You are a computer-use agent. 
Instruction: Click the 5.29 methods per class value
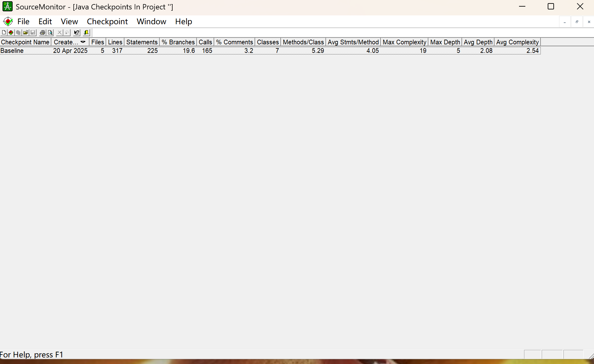pyautogui.click(x=318, y=51)
